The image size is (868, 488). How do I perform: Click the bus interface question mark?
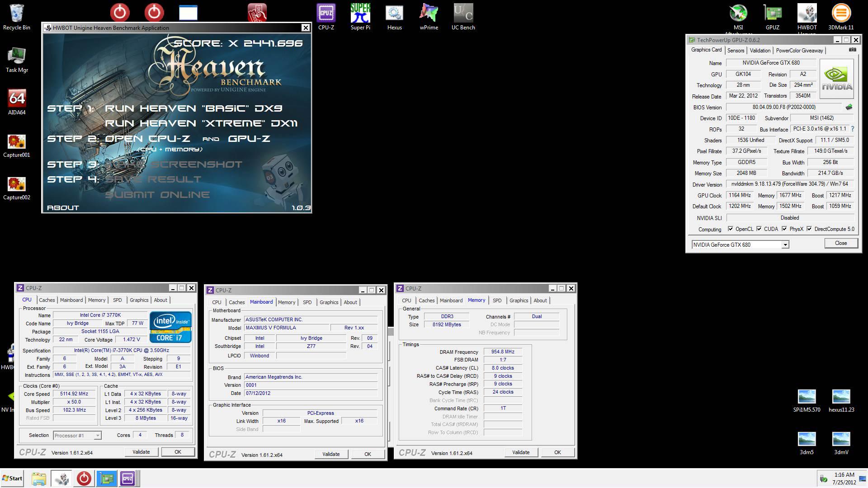(x=853, y=129)
